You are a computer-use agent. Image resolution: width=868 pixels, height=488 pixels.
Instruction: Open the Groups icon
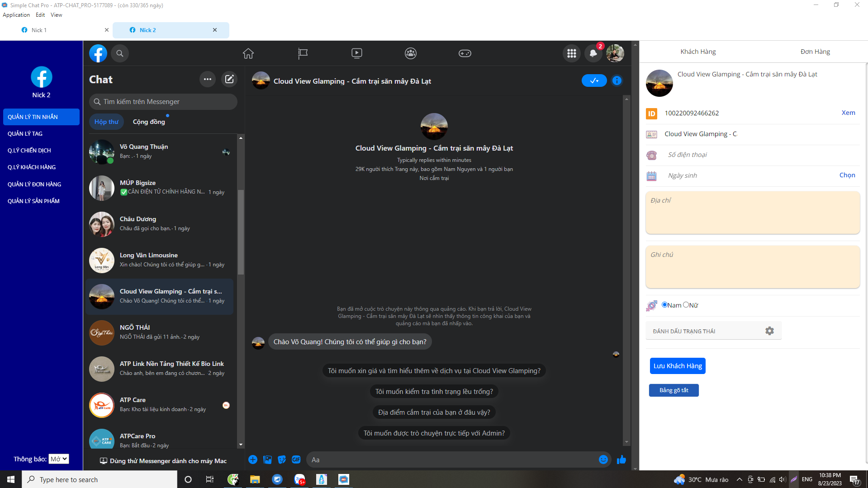point(411,53)
